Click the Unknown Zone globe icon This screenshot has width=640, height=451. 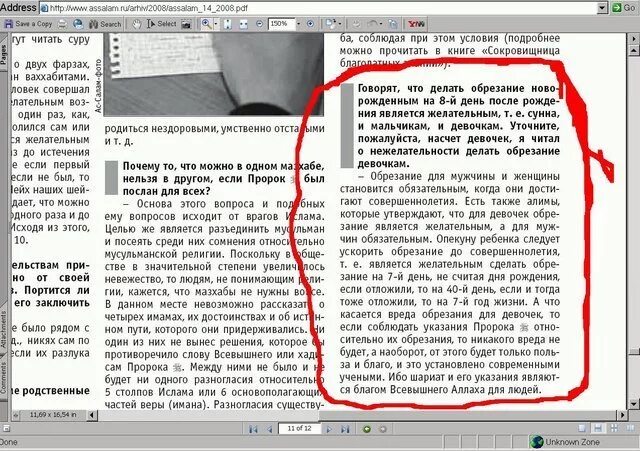(x=536, y=442)
